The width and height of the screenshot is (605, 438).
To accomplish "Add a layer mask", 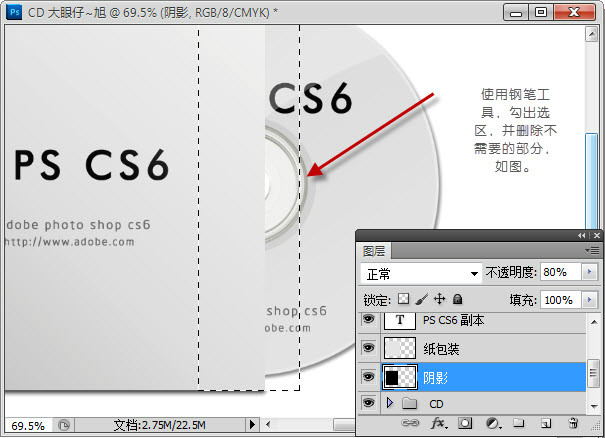I will point(464,425).
